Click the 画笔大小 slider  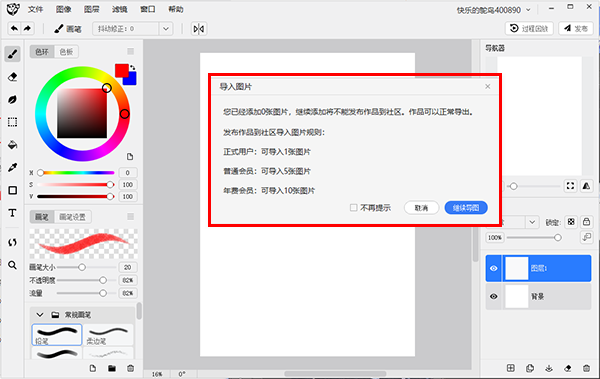click(86, 267)
